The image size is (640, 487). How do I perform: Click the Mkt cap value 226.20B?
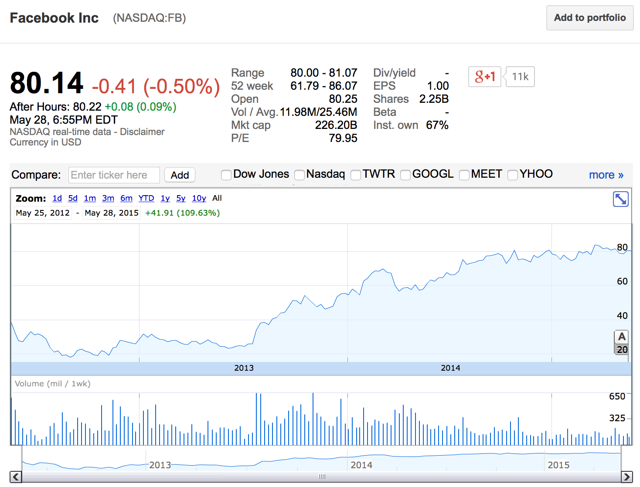click(336, 125)
